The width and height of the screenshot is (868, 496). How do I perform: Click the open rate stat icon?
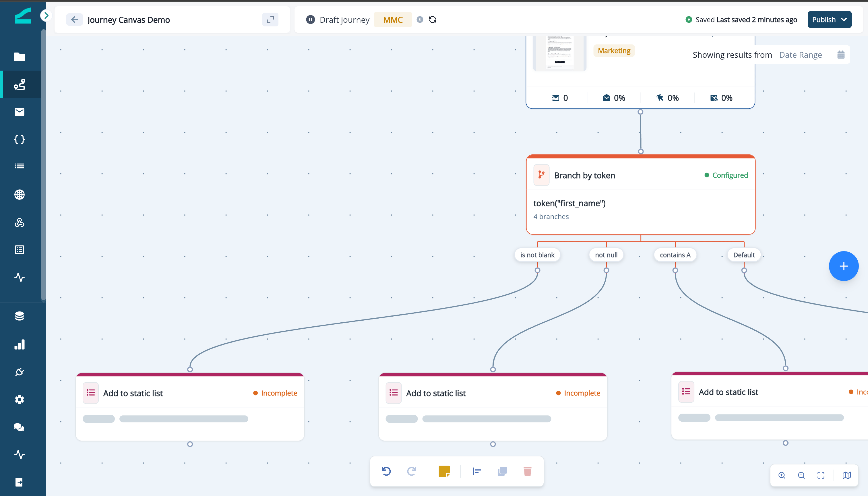(607, 98)
